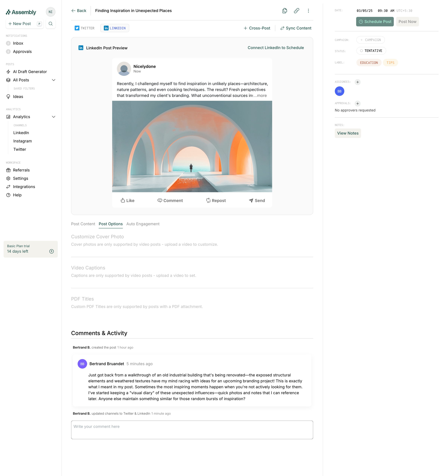The width and height of the screenshot is (448, 476).
Task: Click the Integrations arrows icon
Action: point(8,187)
